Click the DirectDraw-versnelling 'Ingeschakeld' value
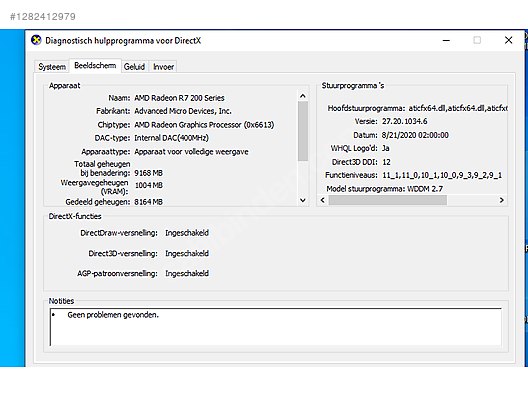Image resolution: width=528 pixels, height=396 pixels. (187, 233)
